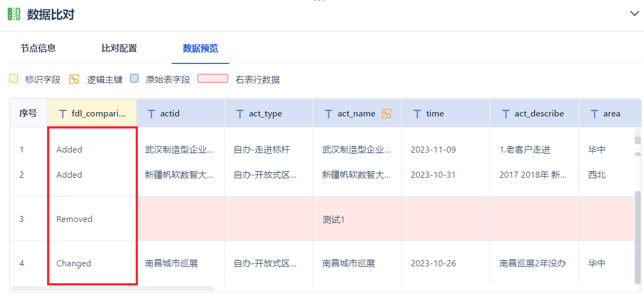644x298 pixels.
Task: Click text type icon of act_type column
Action: (240, 114)
